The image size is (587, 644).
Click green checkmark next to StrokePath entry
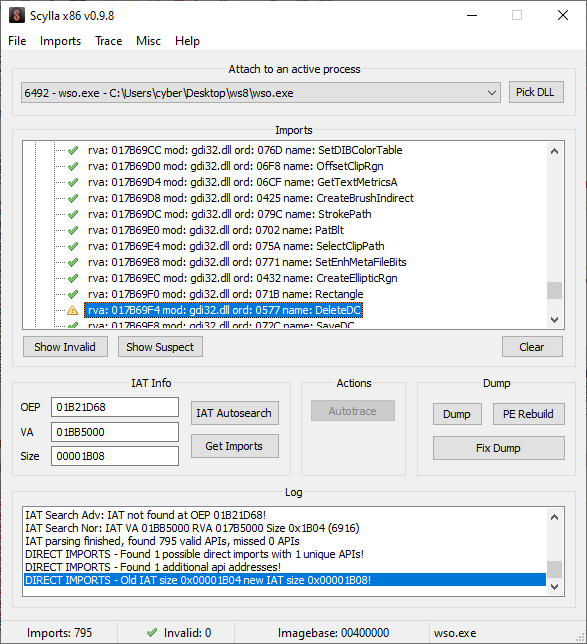(x=73, y=214)
